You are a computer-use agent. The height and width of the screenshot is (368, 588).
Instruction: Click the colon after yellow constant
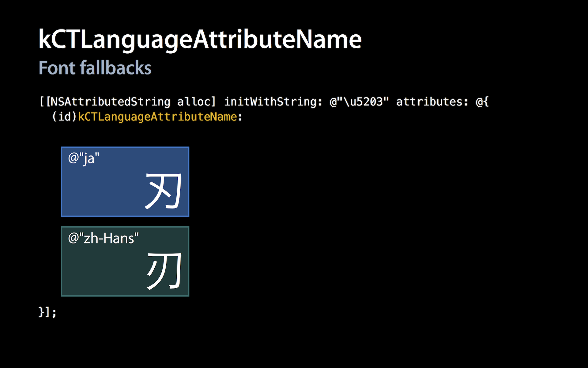240,117
